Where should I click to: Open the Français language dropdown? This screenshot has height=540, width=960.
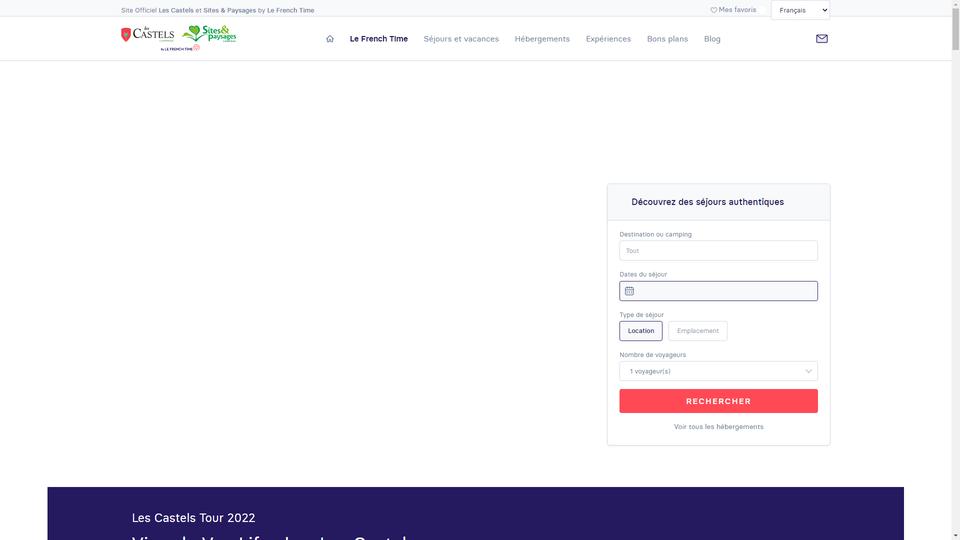(x=800, y=10)
